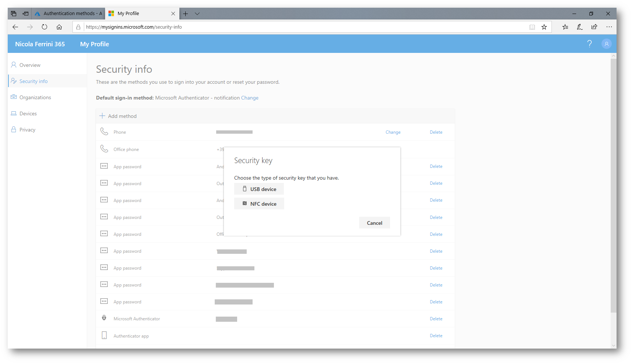Viewport: 632px width, 364px height.
Task: Change the default sign-in method
Action: [x=250, y=98]
